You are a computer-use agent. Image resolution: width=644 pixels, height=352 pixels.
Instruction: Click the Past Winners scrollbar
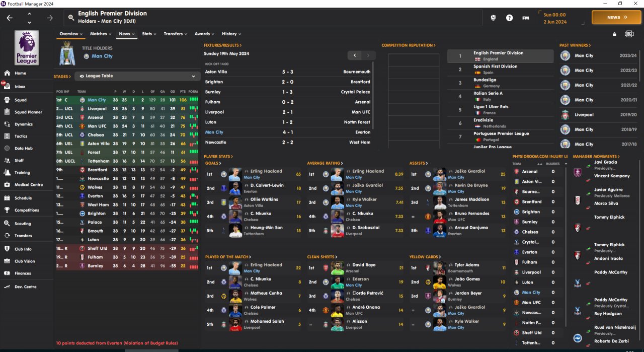(639, 65)
